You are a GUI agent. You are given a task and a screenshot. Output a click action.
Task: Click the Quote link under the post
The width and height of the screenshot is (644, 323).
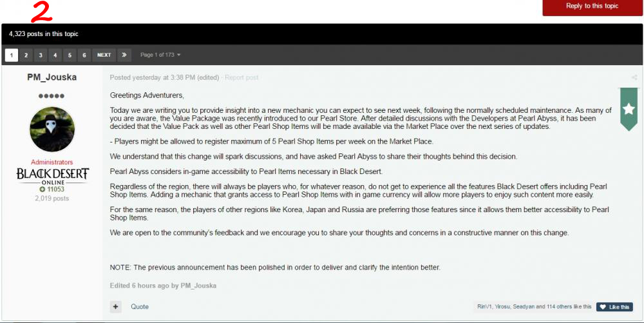[x=140, y=307]
